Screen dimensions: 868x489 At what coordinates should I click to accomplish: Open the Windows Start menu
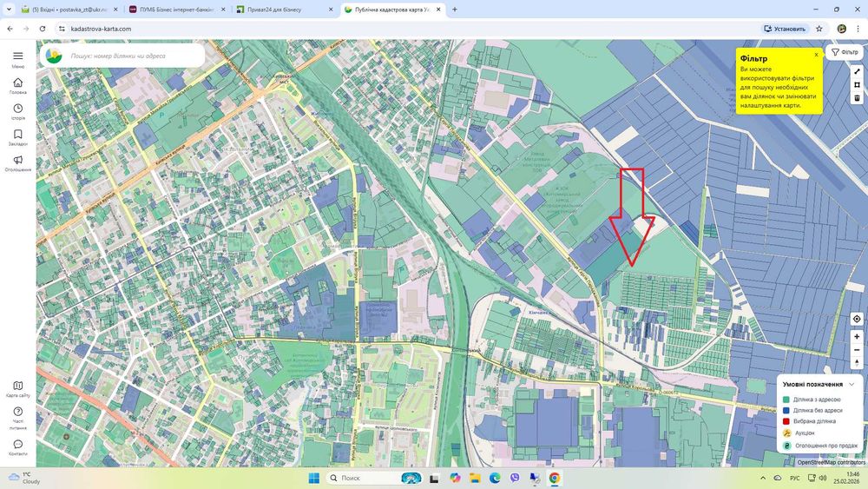[314, 478]
